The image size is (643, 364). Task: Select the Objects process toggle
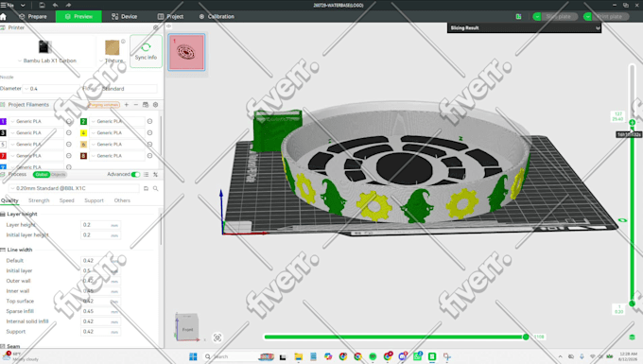pos(59,175)
